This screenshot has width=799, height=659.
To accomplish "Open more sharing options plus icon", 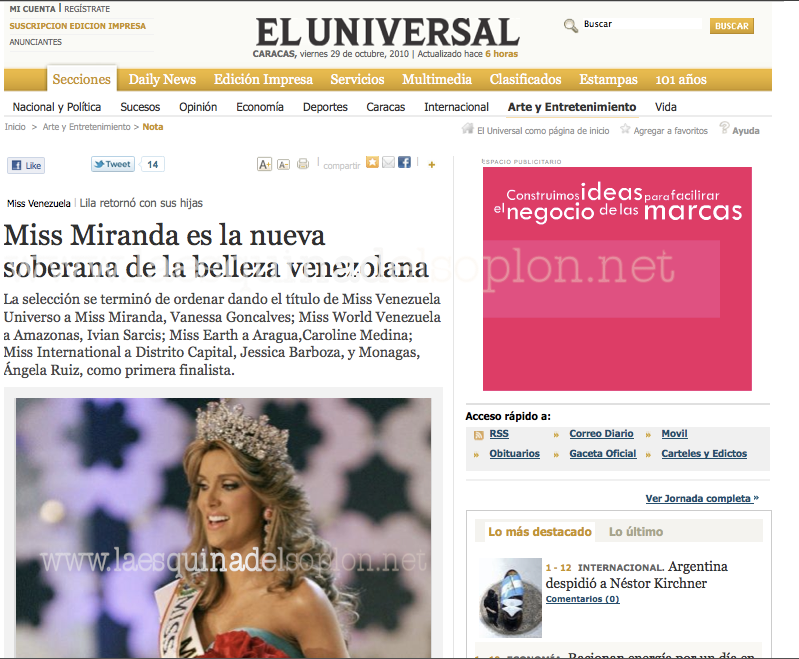I will (x=432, y=165).
